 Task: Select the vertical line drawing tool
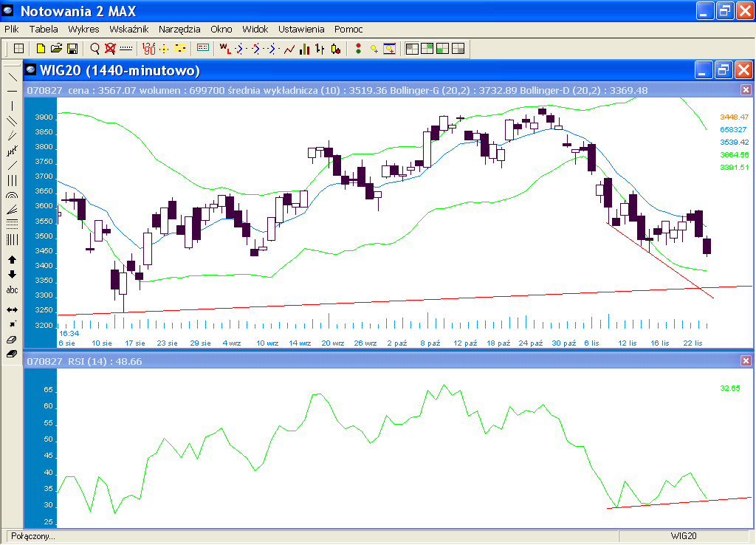click(x=12, y=106)
